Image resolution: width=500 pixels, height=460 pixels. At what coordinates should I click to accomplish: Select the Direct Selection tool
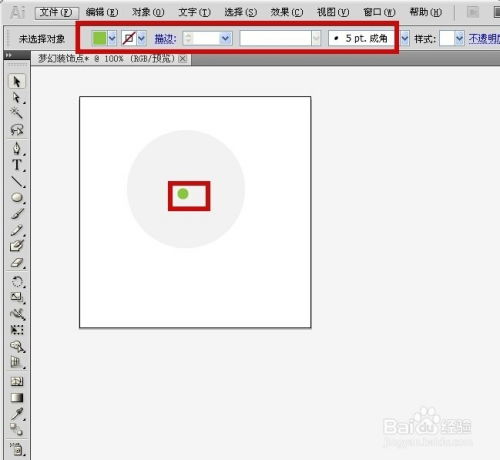point(17,98)
